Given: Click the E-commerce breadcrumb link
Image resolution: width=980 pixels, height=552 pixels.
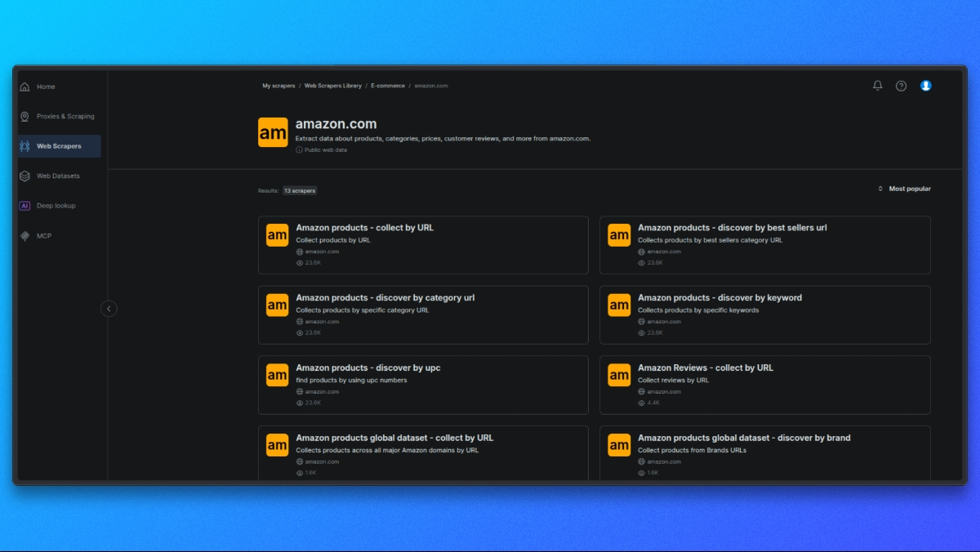Looking at the screenshot, I should pyautogui.click(x=387, y=86).
